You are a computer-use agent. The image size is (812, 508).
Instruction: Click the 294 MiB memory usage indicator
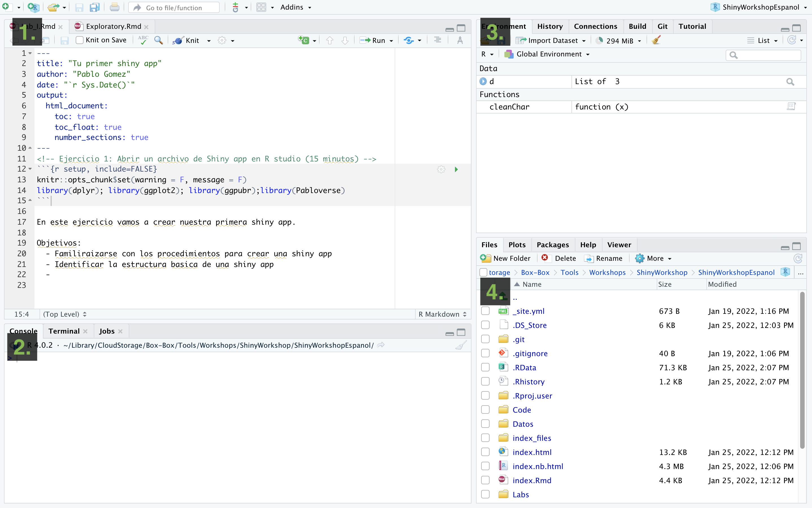[618, 41]
